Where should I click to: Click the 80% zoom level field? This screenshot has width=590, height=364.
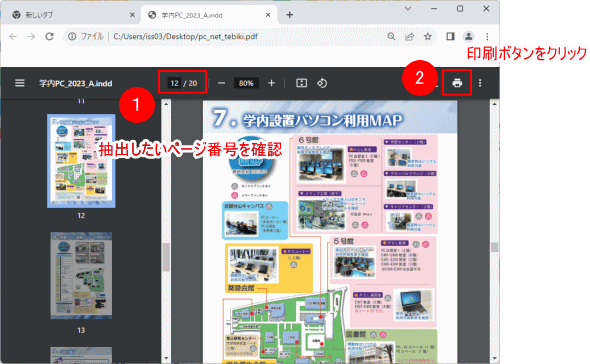(x=246, y=83)
